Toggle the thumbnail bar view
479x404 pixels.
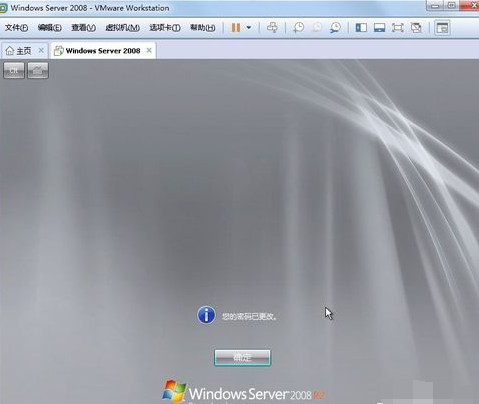coord(379,27)
